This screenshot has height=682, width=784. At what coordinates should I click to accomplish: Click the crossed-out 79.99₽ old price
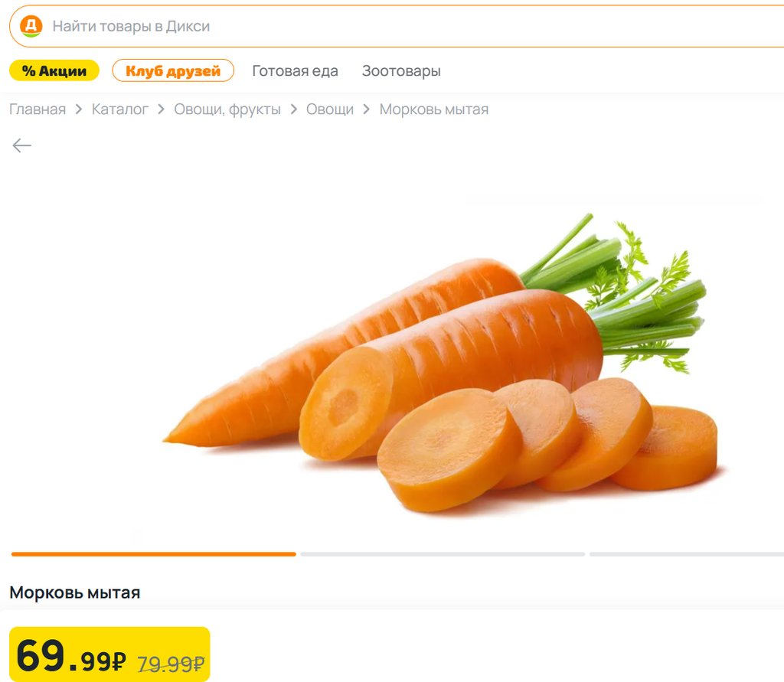[x=171, y=664]
